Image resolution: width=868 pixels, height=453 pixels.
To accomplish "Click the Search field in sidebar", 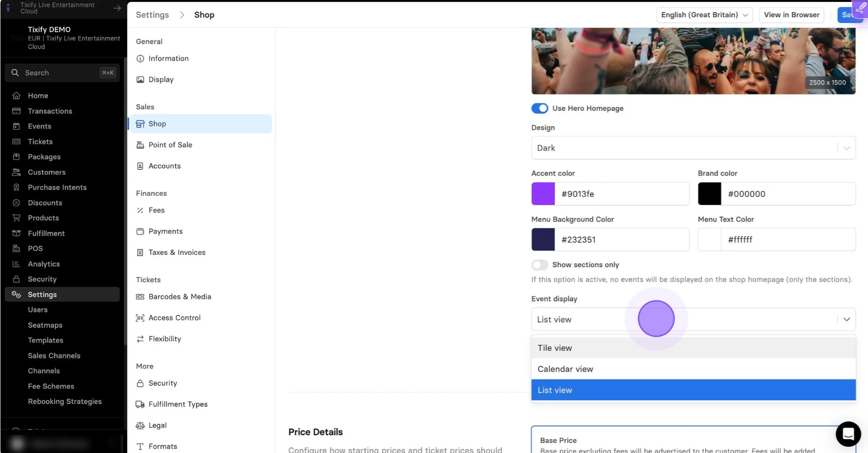I will (x=62, y=73).
